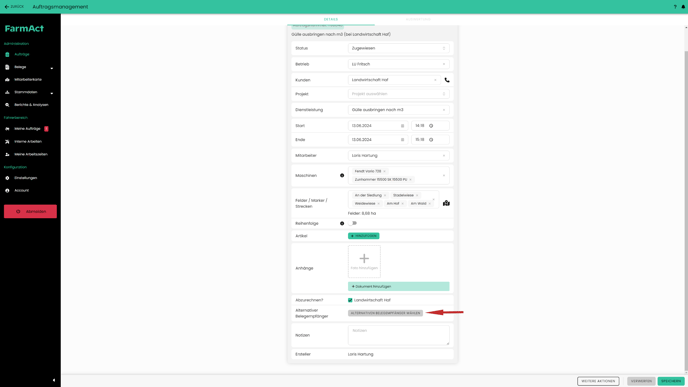This screenshot has width=688, height=387.
Task: Click the Einstellungen gear icon
Action: (7, 178)
